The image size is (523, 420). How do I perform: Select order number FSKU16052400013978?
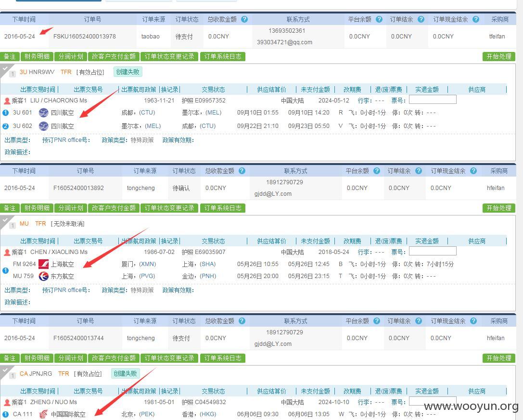click(84, 37)
